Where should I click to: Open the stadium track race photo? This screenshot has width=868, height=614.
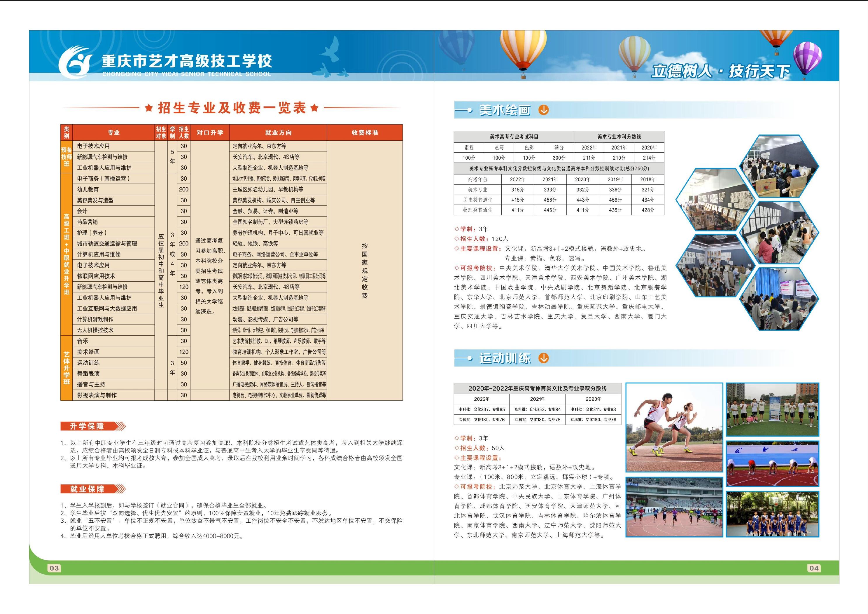point(674,507)
